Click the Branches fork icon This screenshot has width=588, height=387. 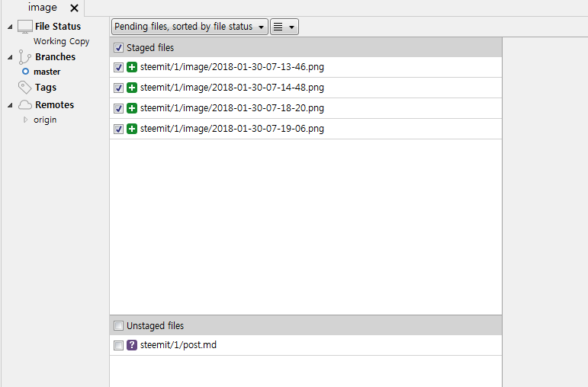25,57
